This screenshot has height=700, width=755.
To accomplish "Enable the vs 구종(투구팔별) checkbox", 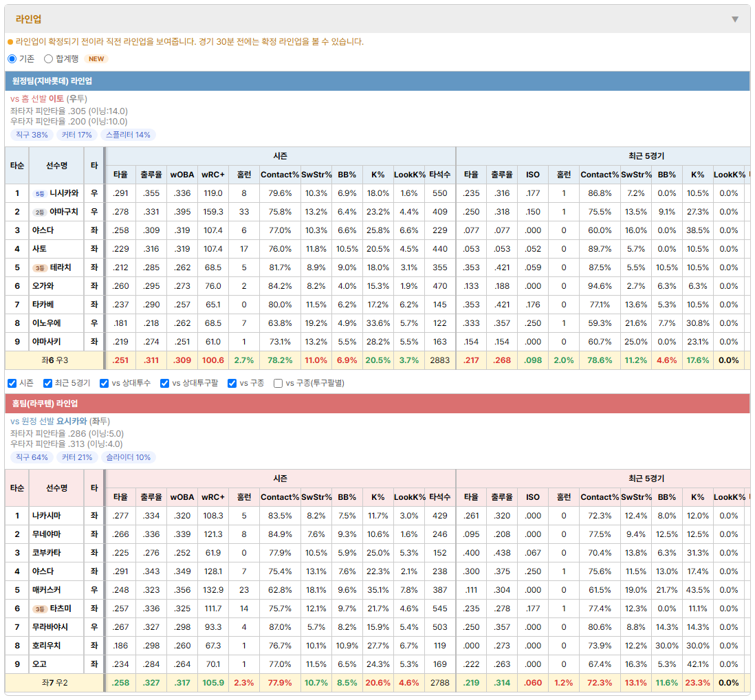I will click(278, 383).
